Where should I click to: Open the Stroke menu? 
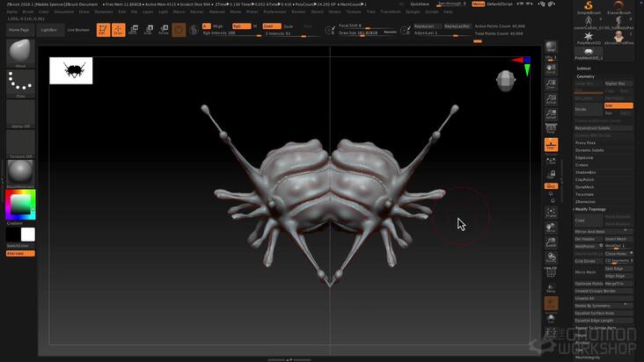coord(334,12)
